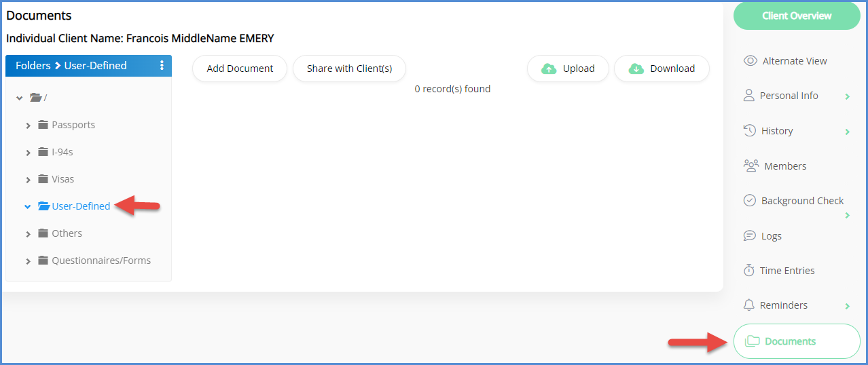Click the Logs speech bubble icon
The height and width of the screenshot is (365, 868).
click(x=750, y=236)
